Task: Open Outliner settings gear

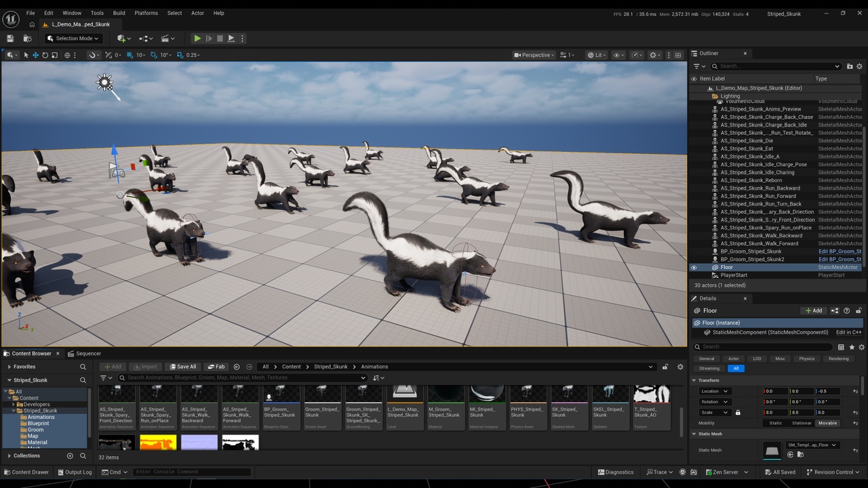Action: [x=860, y=66]
